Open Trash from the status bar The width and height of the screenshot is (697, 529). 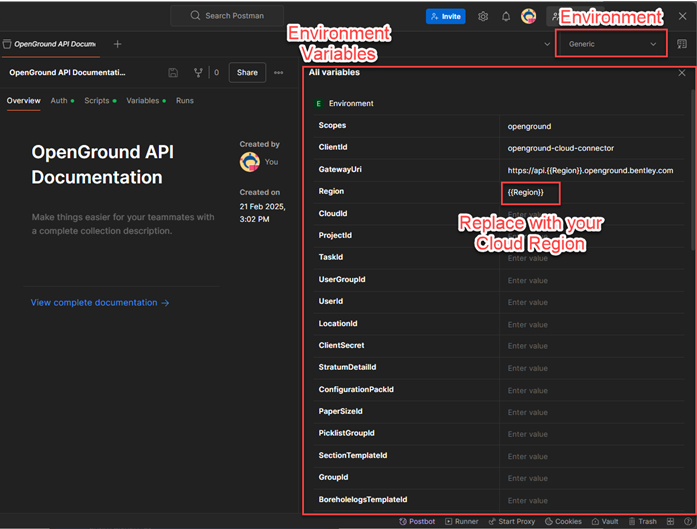tap(643, 521)
